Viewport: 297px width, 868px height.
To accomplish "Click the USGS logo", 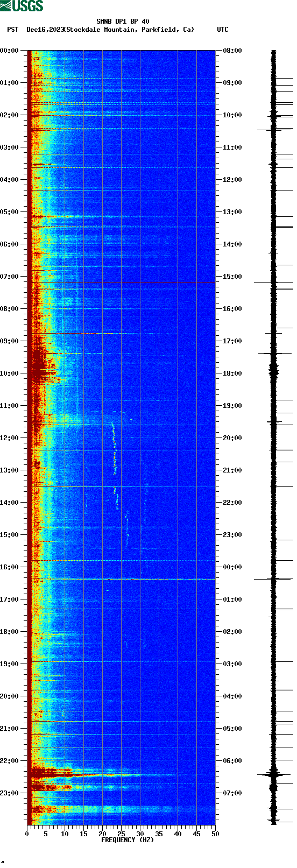I will tap(22, 6).
